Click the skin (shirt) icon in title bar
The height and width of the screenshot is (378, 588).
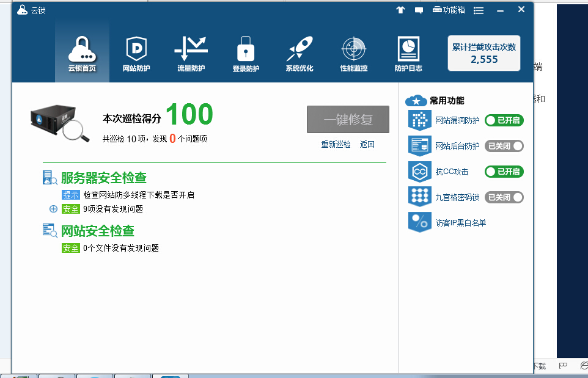click(401, 10)
